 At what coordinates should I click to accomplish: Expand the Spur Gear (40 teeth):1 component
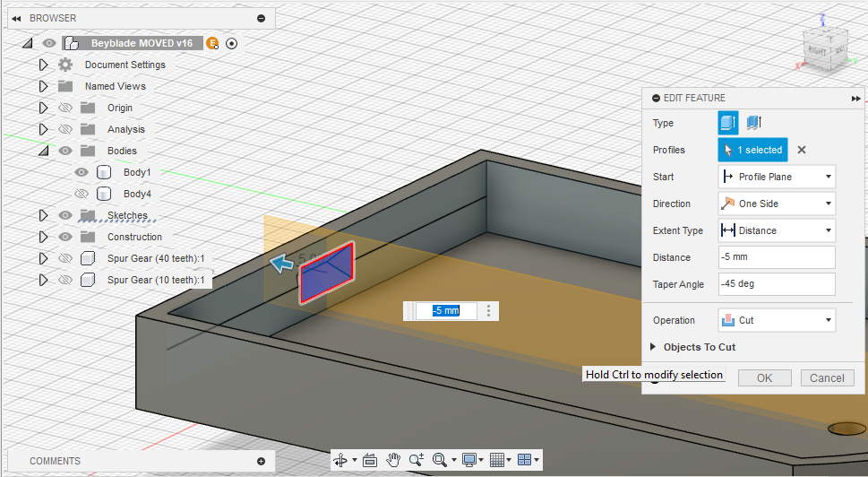coord(43,259)
